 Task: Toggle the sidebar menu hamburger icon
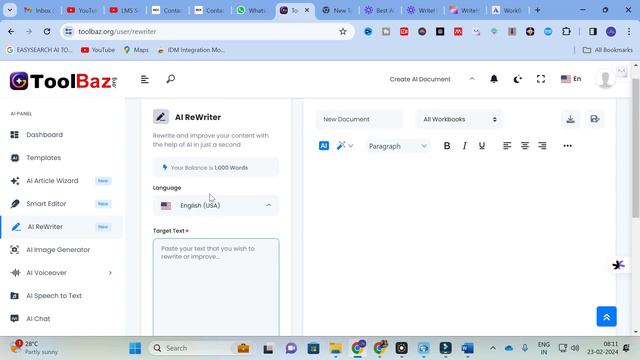[x=144, y=79]
